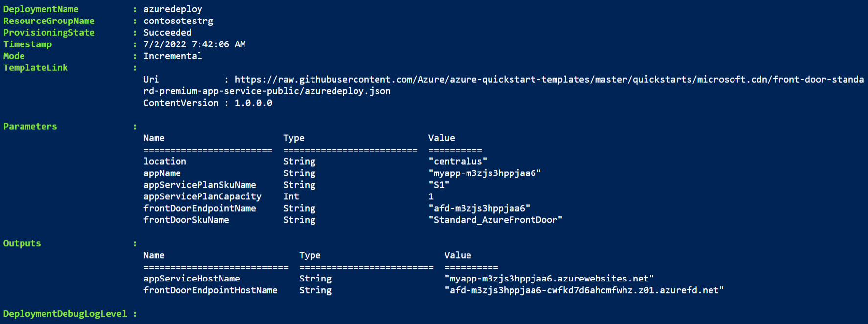Click the frontDoorEndpointName parameter name
Screen dimensions: 868x324
pyautogui.click(x=200, y=209)
